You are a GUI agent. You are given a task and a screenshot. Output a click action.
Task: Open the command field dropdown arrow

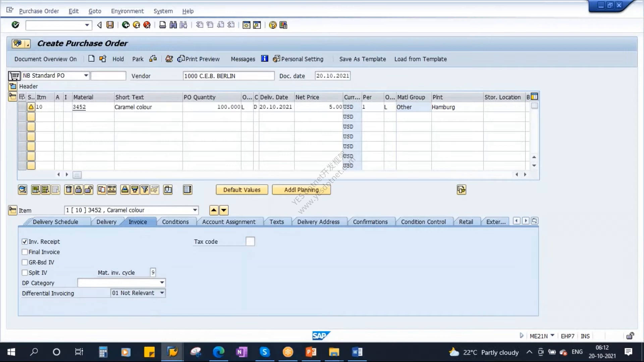87,25
